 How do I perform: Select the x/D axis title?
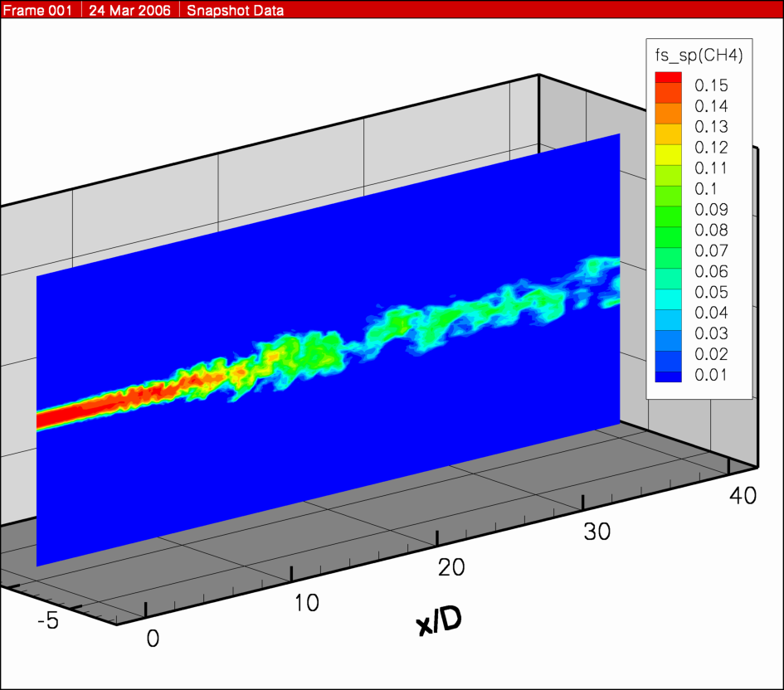pos(438,621)
